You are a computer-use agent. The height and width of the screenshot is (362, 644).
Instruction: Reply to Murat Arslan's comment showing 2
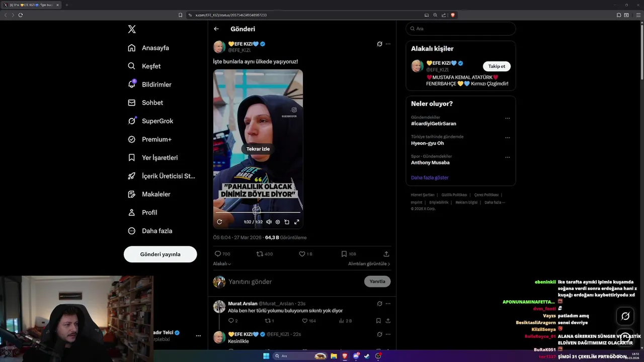[x=232, y=321]
